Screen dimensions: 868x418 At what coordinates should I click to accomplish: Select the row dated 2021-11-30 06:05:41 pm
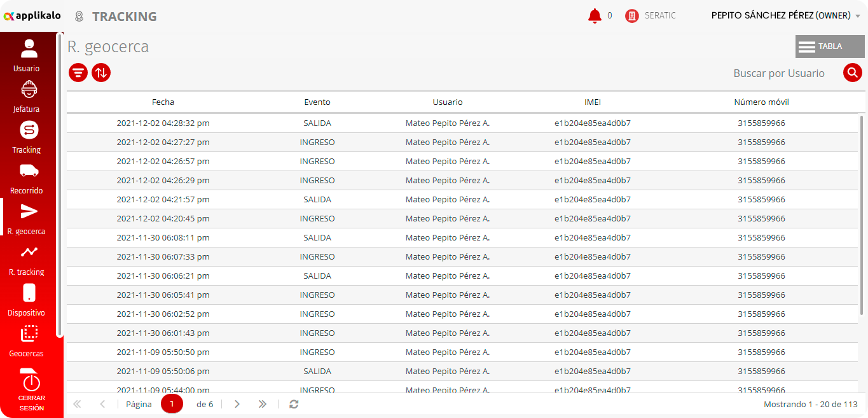pos(462,295)
